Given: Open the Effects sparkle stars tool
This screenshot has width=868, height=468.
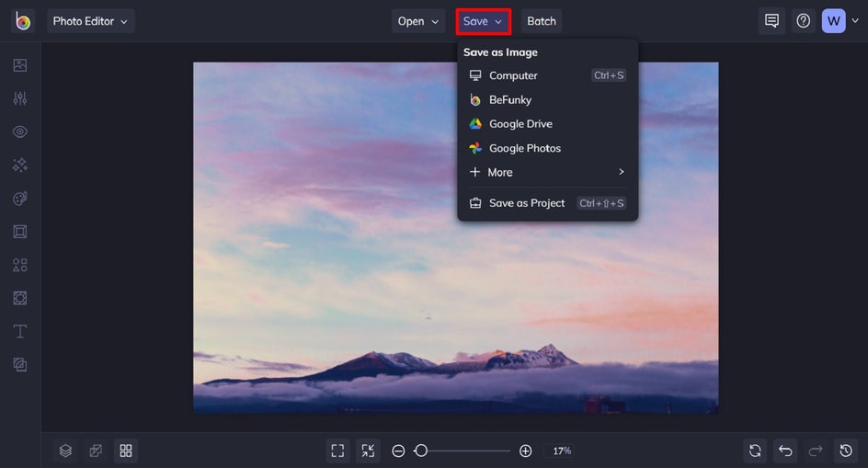Looking at the screenshot, I should click(x=20, y=166).
